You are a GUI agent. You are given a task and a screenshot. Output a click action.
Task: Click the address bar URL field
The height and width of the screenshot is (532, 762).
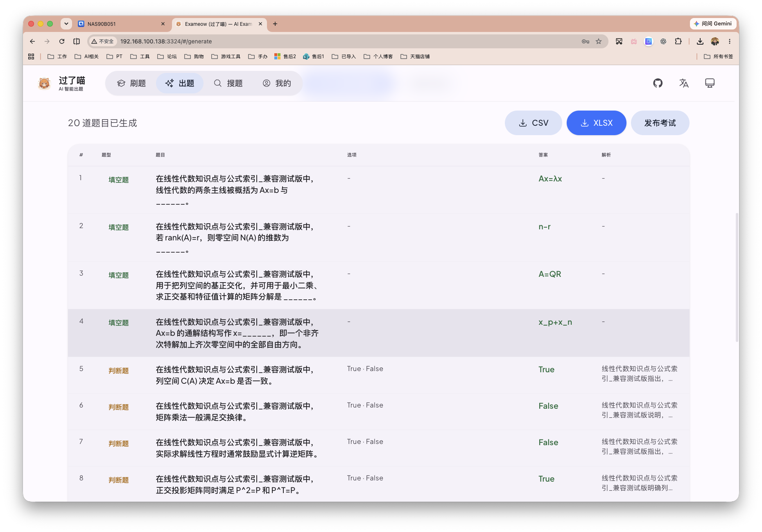click(x=348, y=41)
